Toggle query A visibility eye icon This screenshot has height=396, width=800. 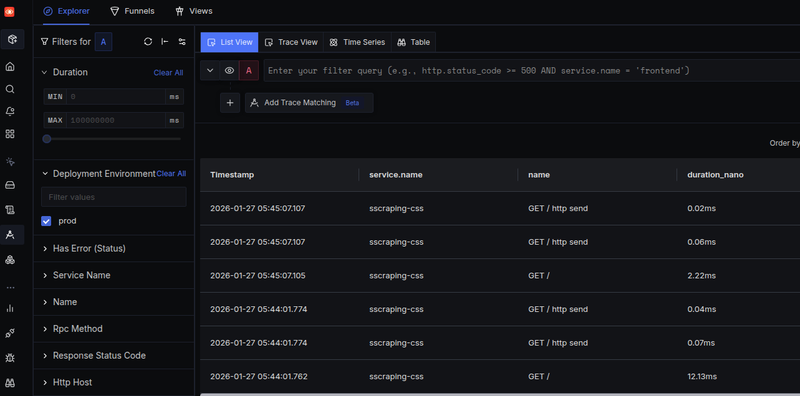pos(230,70)
